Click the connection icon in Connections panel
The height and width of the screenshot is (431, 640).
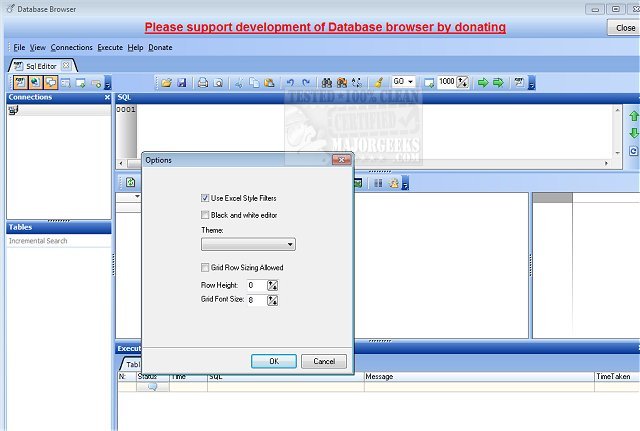(x=13, y=110)
